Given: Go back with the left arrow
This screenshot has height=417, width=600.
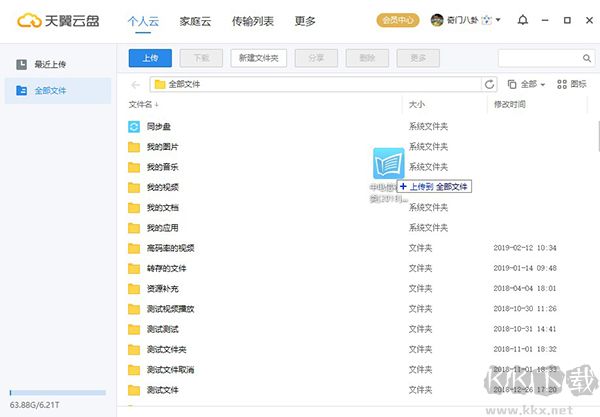Looking at the screenshot, I should tap(135, 85).
